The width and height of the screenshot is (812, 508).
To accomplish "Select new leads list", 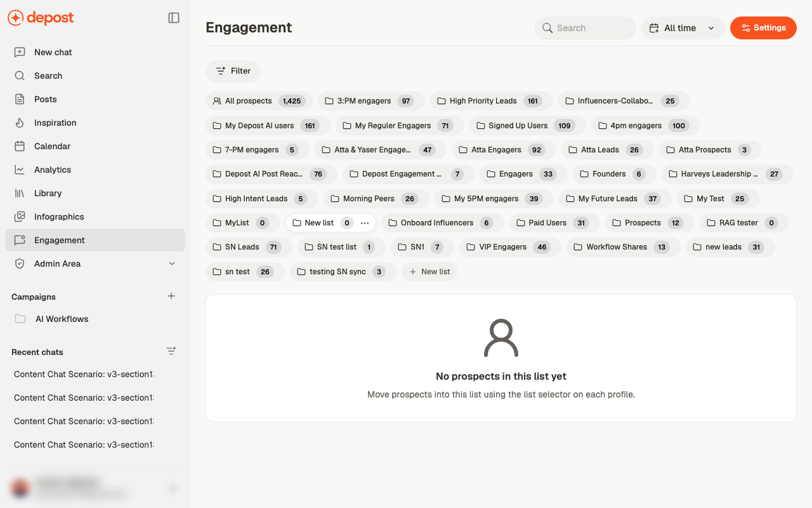I will point(730,247).
